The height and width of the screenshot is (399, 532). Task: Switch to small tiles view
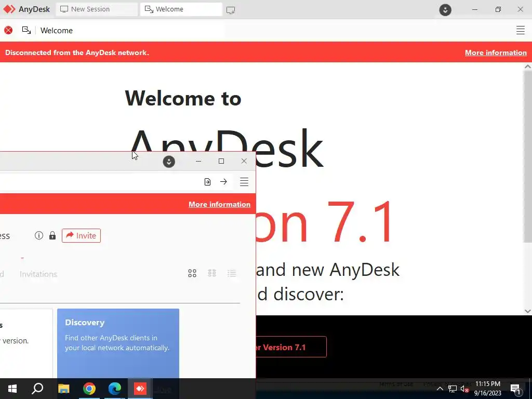pos(212,273)
